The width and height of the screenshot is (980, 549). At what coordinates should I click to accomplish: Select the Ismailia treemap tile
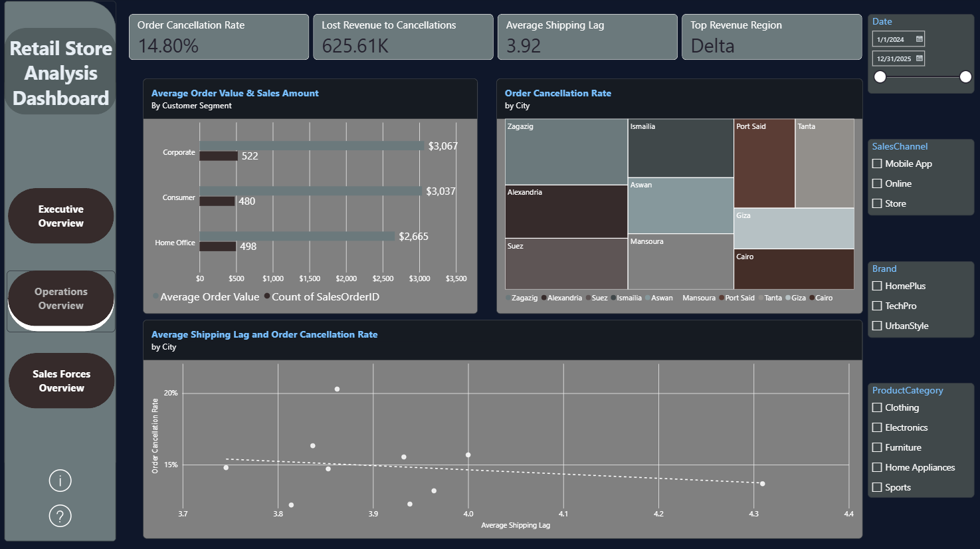coord(681,148)
